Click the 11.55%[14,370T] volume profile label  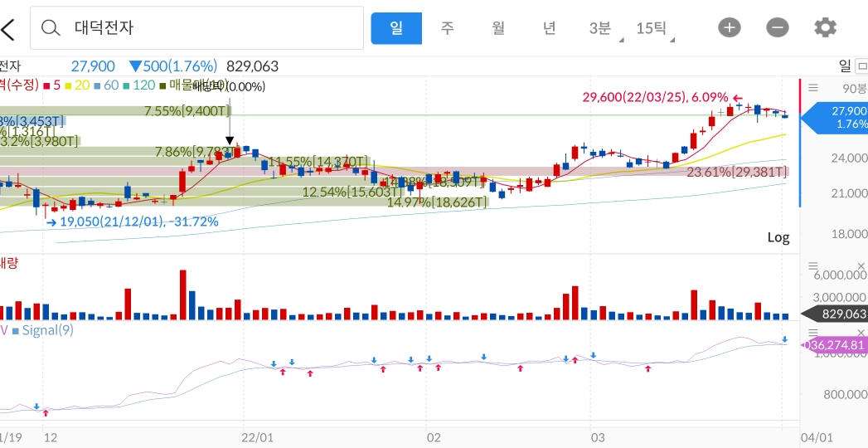point(318,161)
